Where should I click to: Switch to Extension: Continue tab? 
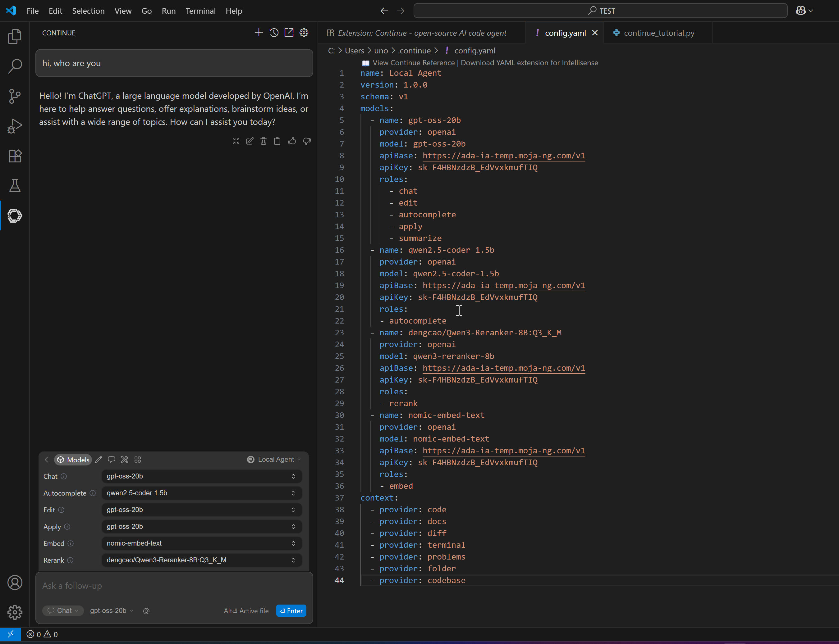point(422,33)
